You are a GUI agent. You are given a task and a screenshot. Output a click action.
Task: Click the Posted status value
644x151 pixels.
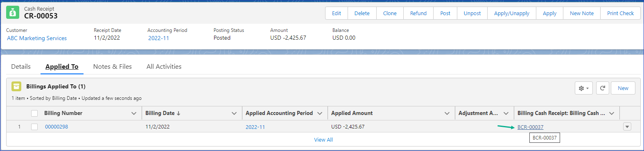(222, 38)
